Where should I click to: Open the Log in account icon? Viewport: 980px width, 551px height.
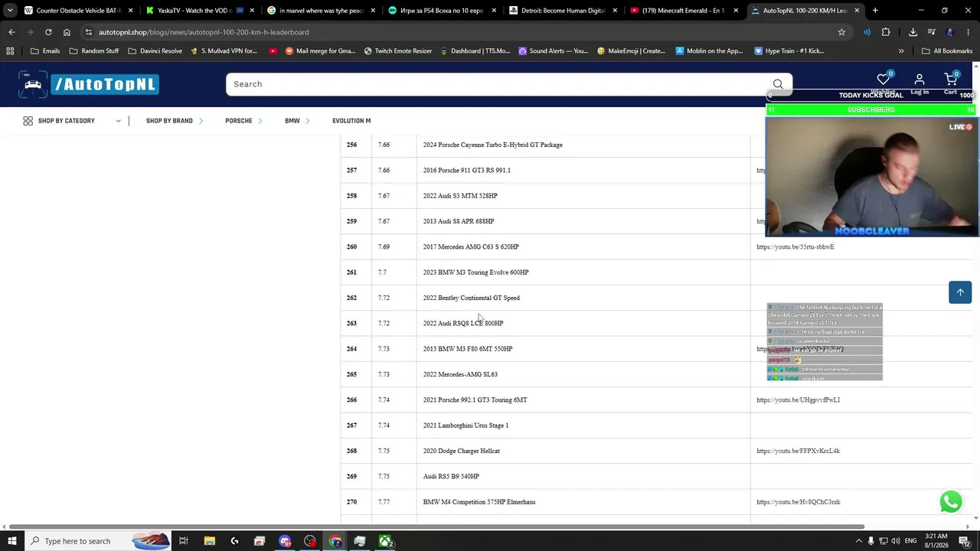(920, 80)
